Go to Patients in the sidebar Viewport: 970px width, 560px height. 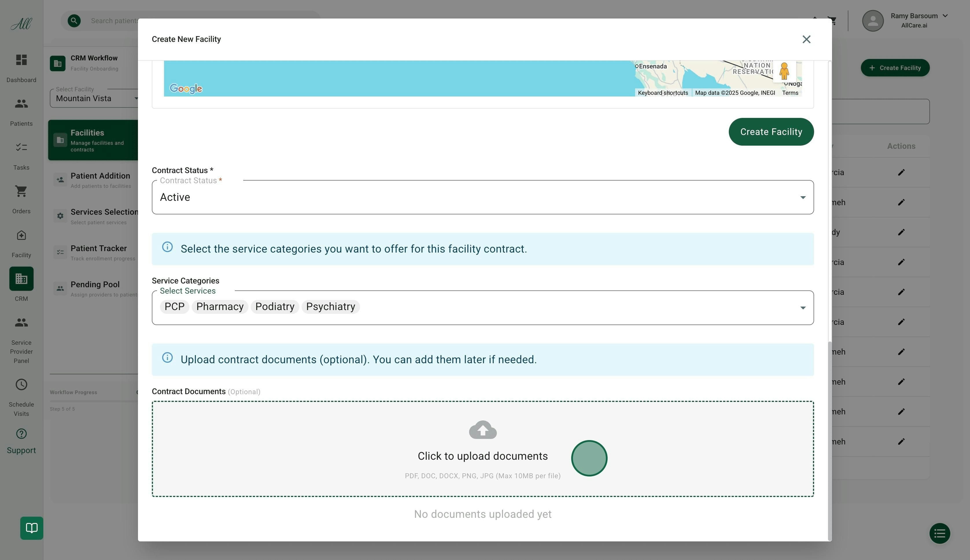[21, 104]
